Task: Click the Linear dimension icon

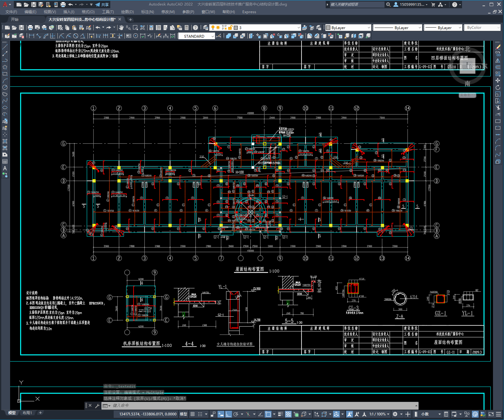Action: (x=31, y=36)
